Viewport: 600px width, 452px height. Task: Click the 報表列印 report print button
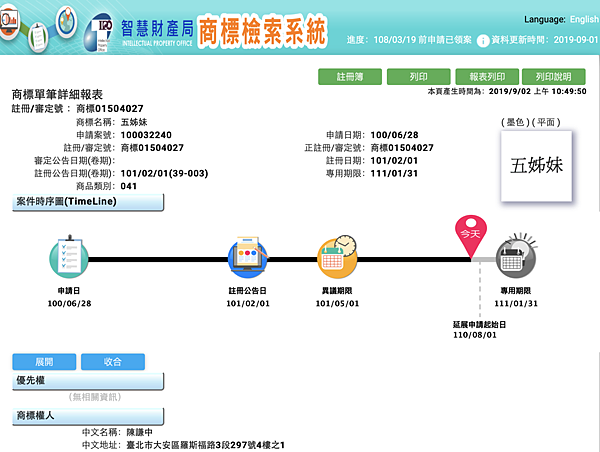[x=487, y=77]
